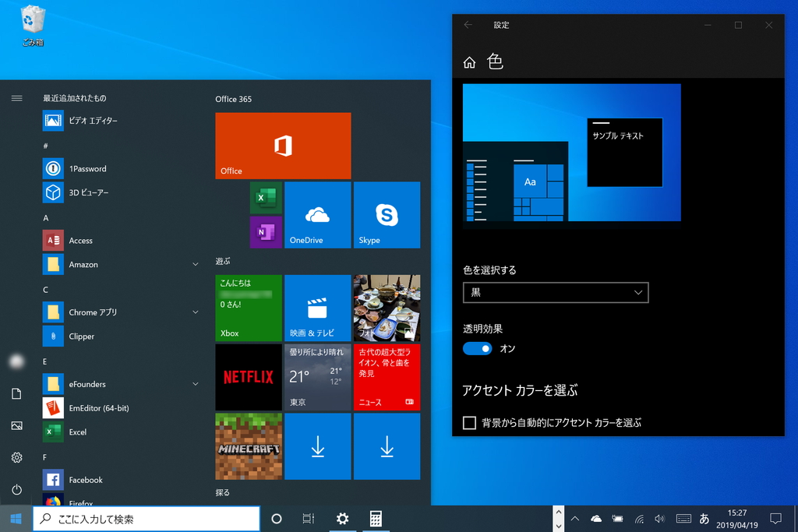This screenshot has width=798, height=532.
Task: Open Pictures from Start sidebar
Action: coord(17,426)
